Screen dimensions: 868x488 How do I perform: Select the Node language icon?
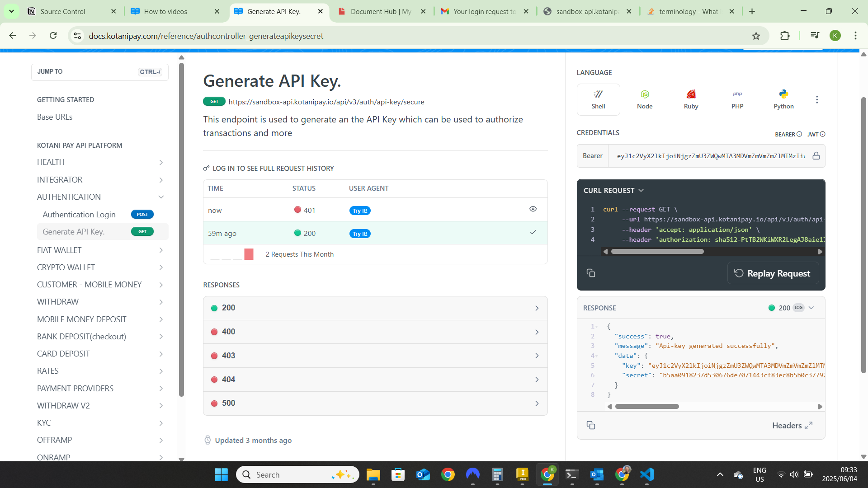coord(645,99)
